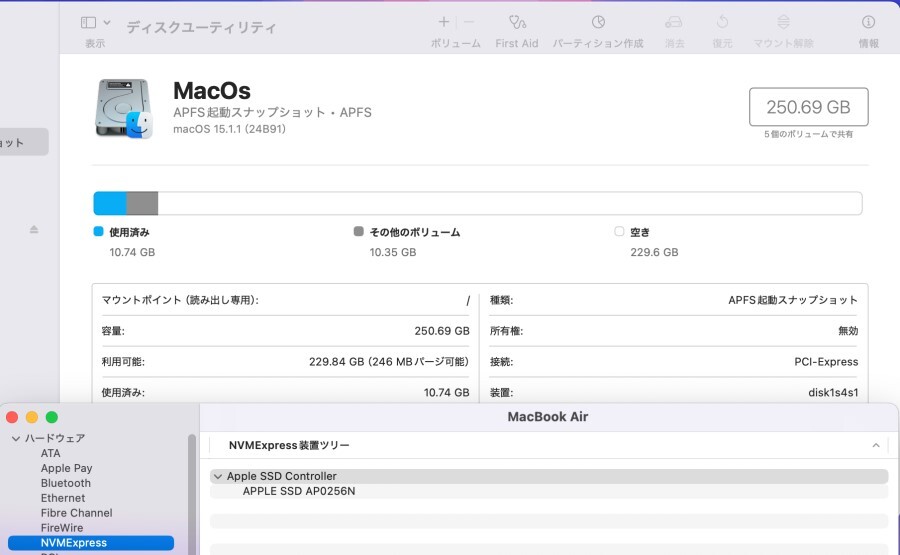Click the white 空き color swatch

(x=619, y=231)
